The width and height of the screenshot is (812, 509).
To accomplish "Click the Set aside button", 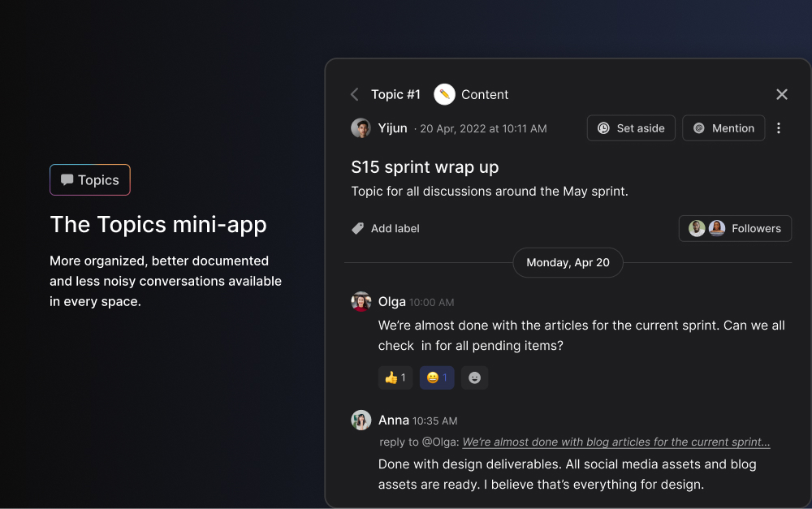I will click(631, 127).
